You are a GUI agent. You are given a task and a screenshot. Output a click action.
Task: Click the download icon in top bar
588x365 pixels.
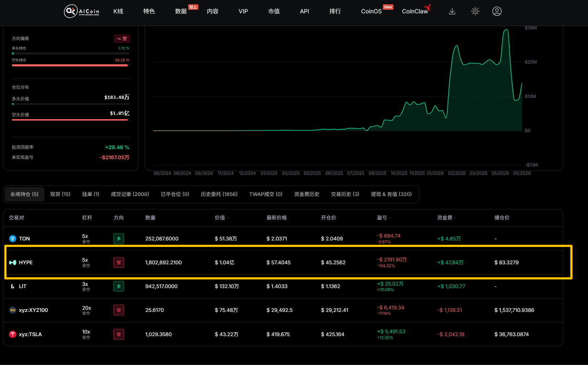452,11
